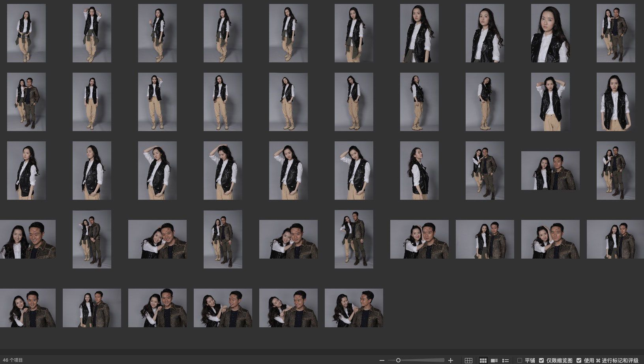Click the 46 个项目 item count label
The image size is (644, 364).
pos(13,360)
